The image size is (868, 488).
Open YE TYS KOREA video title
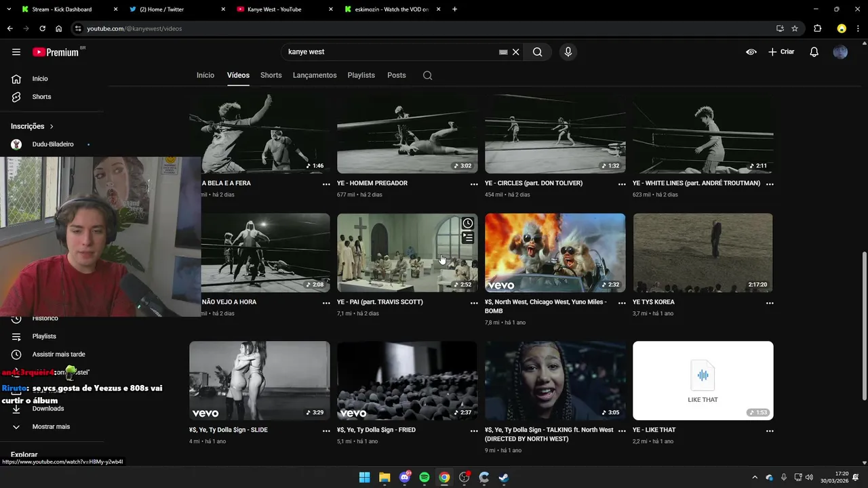[653, 302]
